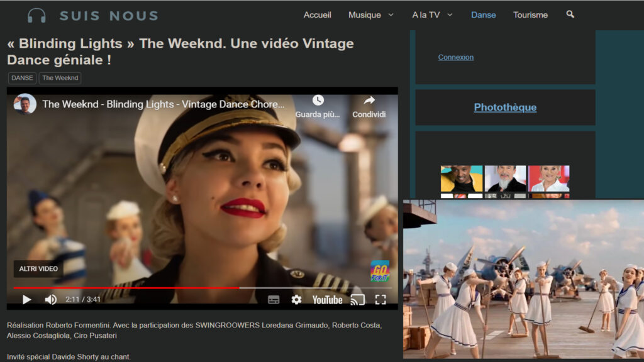
Task: Open the blonde woman photo thumbnail
Action: click(548, 178)
